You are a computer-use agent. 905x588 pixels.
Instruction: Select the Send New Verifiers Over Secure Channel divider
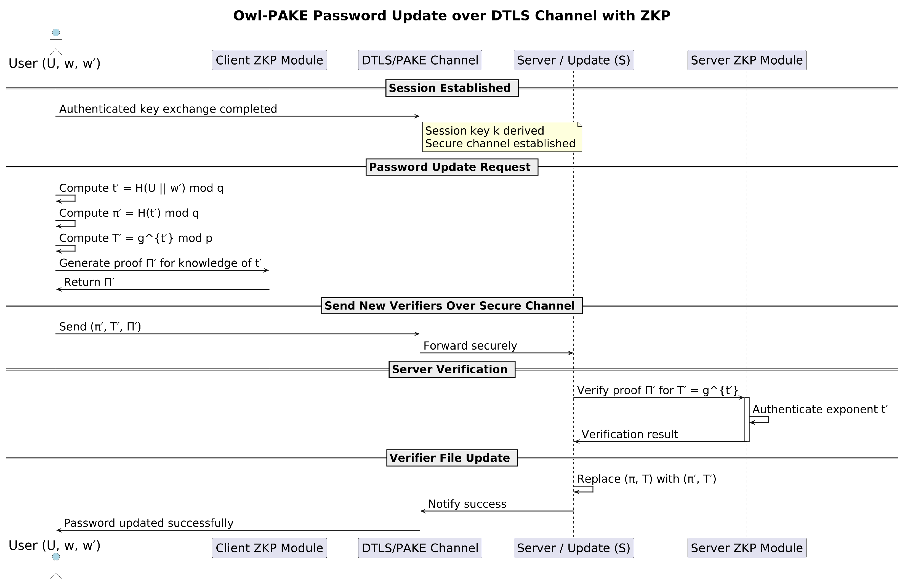(x=452, y=306)
